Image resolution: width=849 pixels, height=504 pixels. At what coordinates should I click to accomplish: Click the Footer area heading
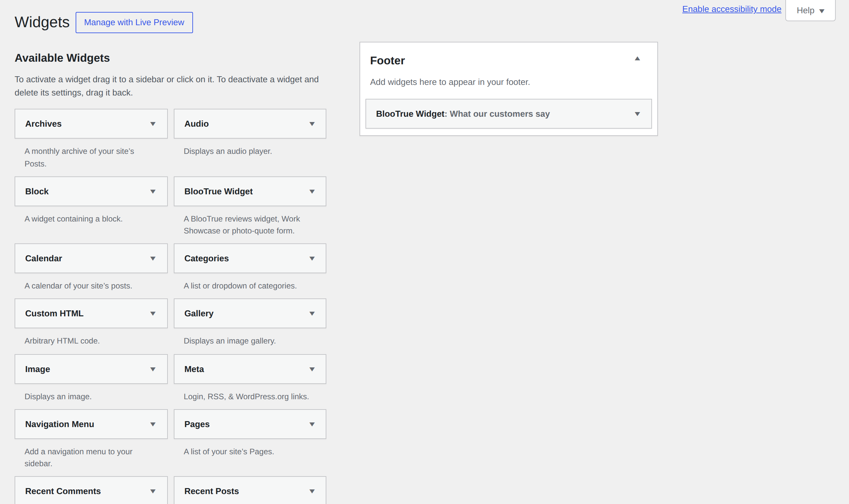(387, 60)
